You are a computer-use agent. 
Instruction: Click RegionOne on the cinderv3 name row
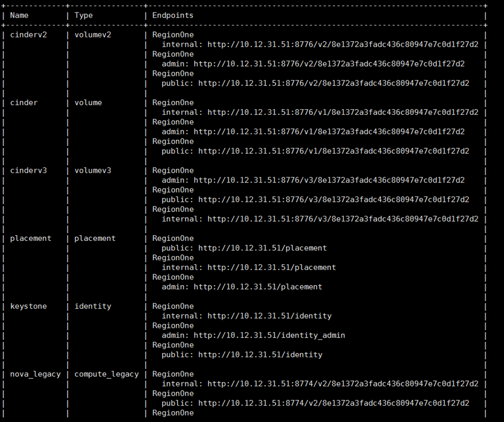click(173, 170)
